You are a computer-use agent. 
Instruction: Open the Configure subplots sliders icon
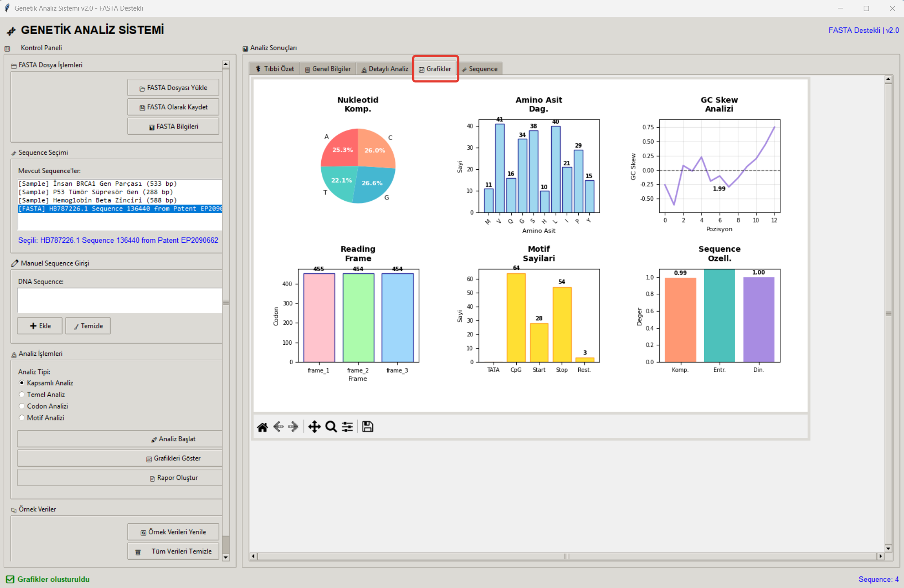(347, 427)
